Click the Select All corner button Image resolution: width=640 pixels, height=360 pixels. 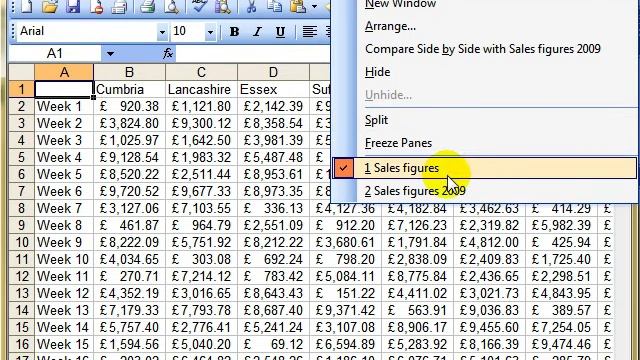tap(21, 72)
